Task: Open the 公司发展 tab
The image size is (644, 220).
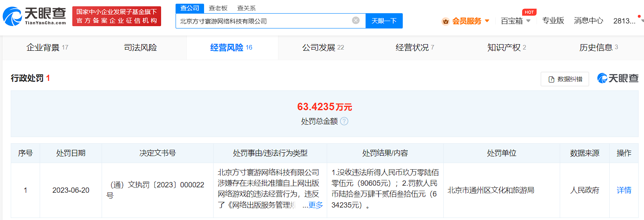Action: 323,47
